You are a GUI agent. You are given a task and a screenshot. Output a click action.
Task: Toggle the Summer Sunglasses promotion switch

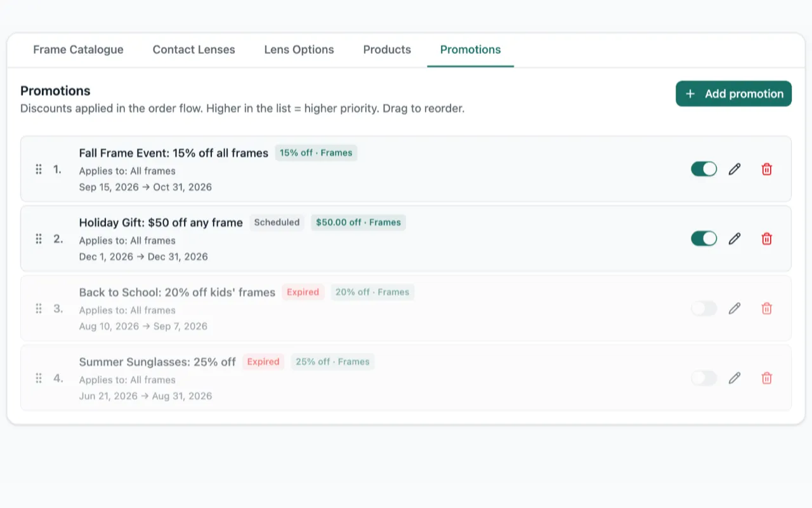coord(704,378)
